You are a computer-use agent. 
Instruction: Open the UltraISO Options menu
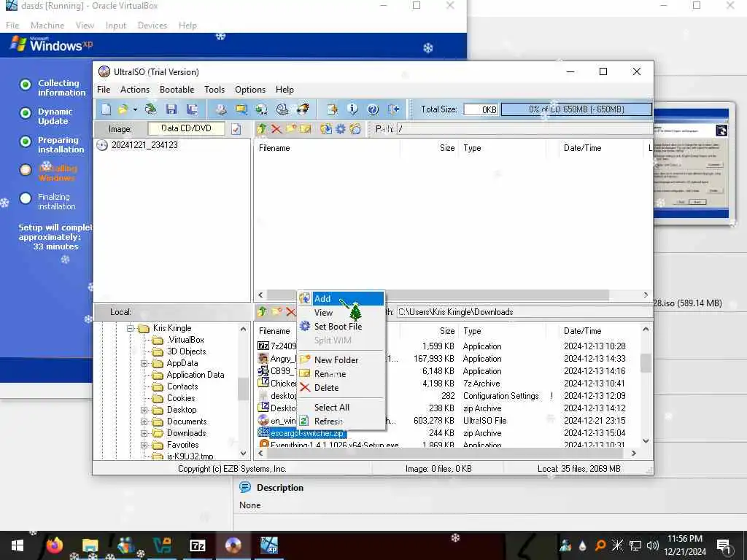pos(250,90)
